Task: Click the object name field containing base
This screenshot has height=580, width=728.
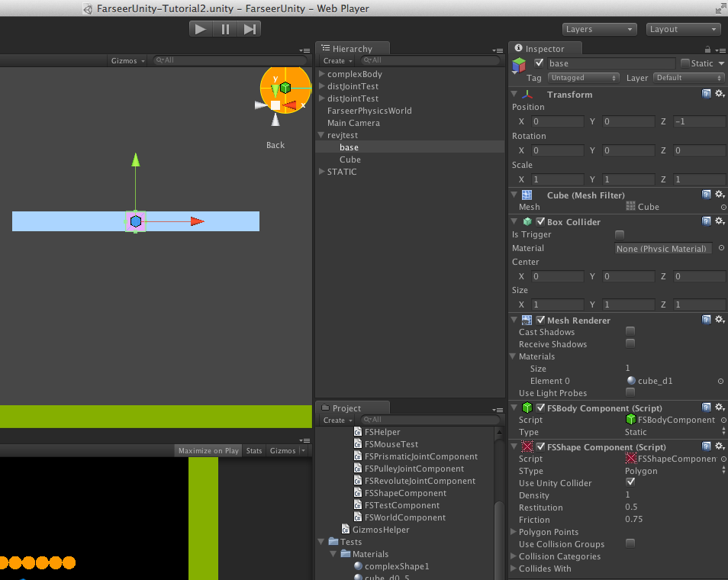Action: (x=611, y=63)
